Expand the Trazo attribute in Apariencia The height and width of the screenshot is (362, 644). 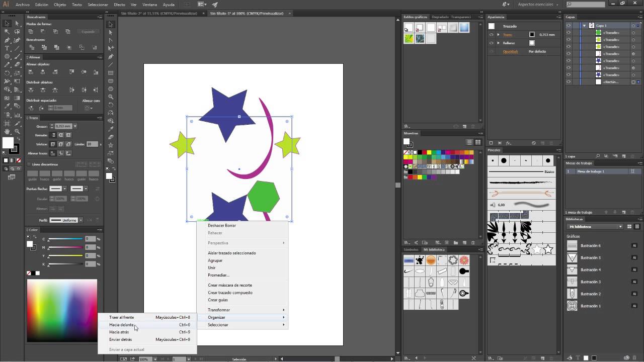(x=498, y=35)
